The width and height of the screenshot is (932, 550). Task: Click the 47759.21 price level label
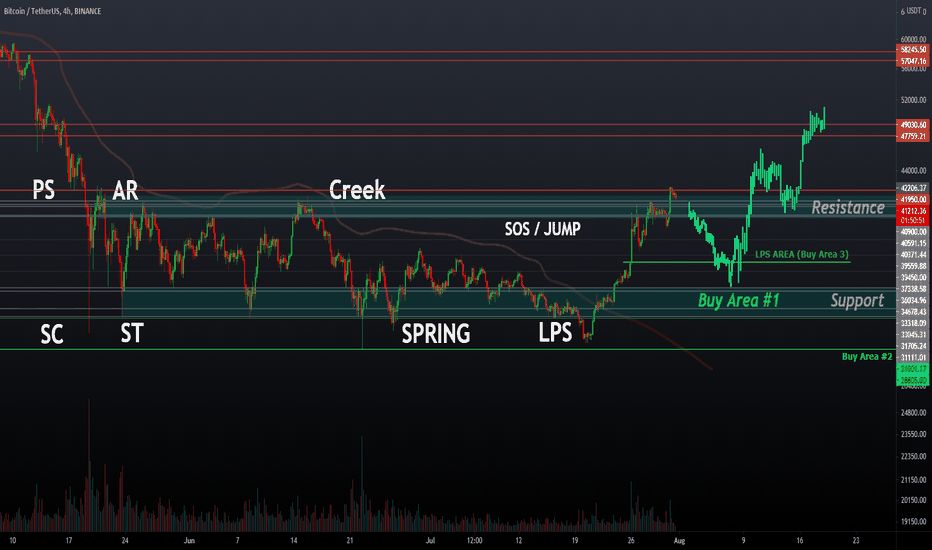point(913,136)
